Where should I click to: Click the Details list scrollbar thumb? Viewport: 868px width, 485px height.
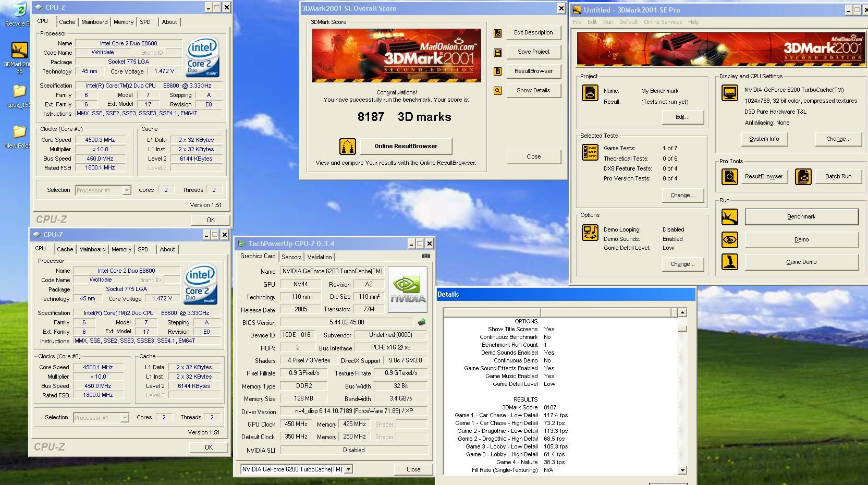point(682,328)
